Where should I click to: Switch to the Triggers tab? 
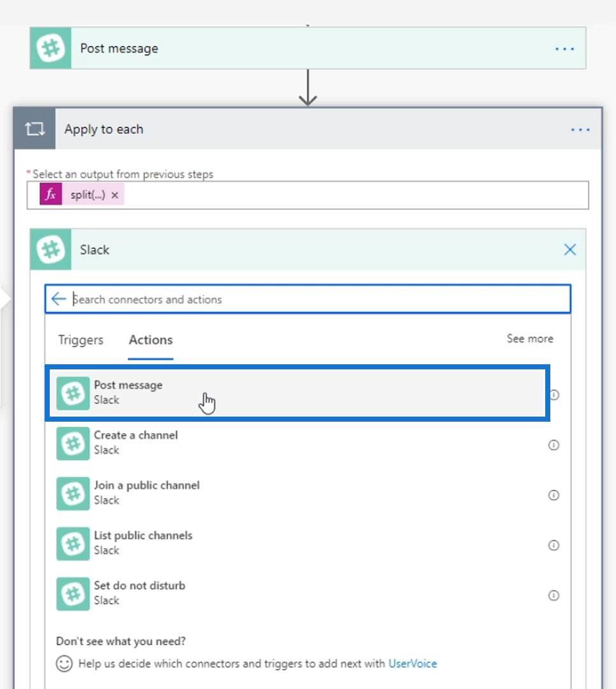click(81, 339)
